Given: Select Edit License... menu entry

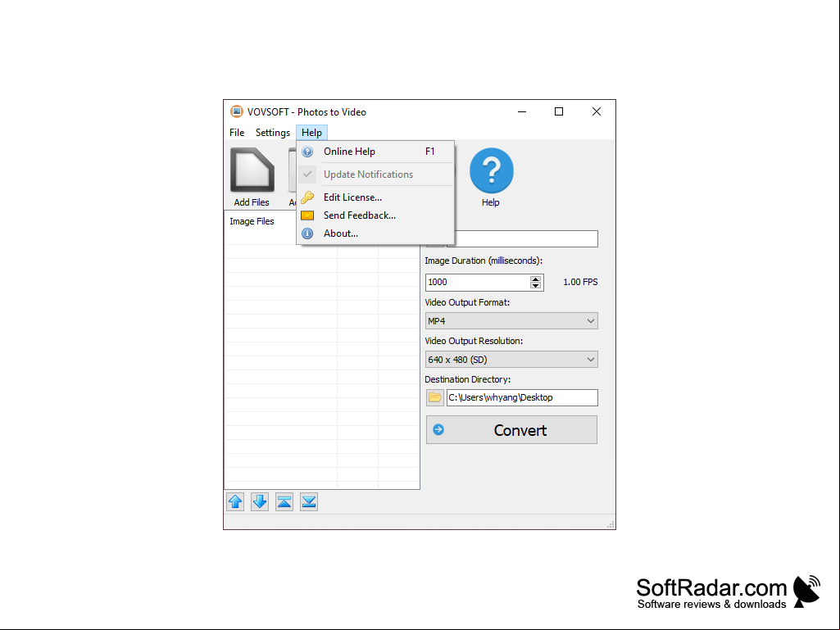Looking at the screenshot, I should pyautogui.click(x=375, y=197).
